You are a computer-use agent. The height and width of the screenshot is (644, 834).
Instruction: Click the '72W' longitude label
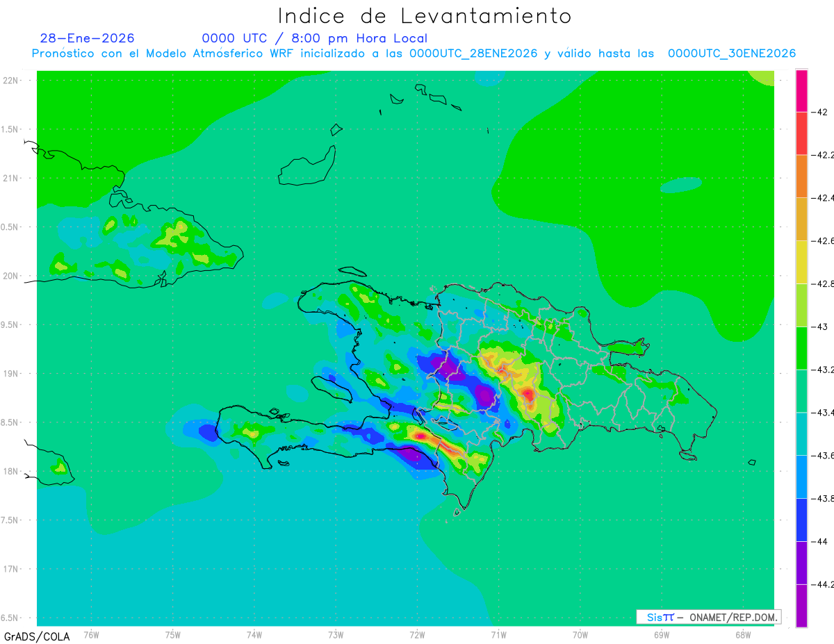click(x=417, y=635)
